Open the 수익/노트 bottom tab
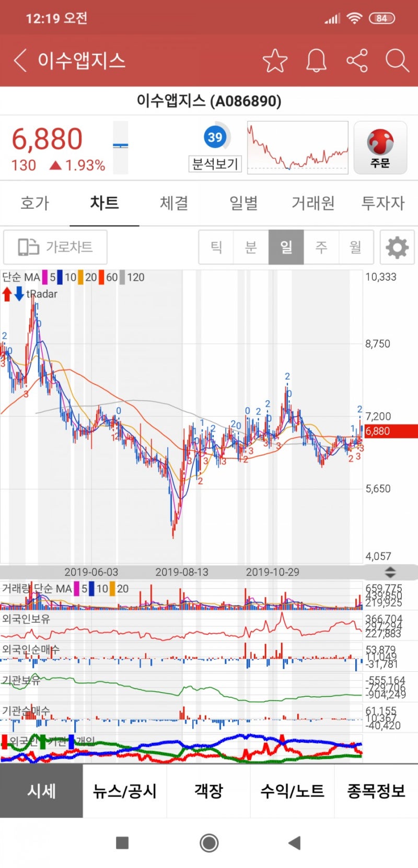418x868 pixels. coord(292,791)
